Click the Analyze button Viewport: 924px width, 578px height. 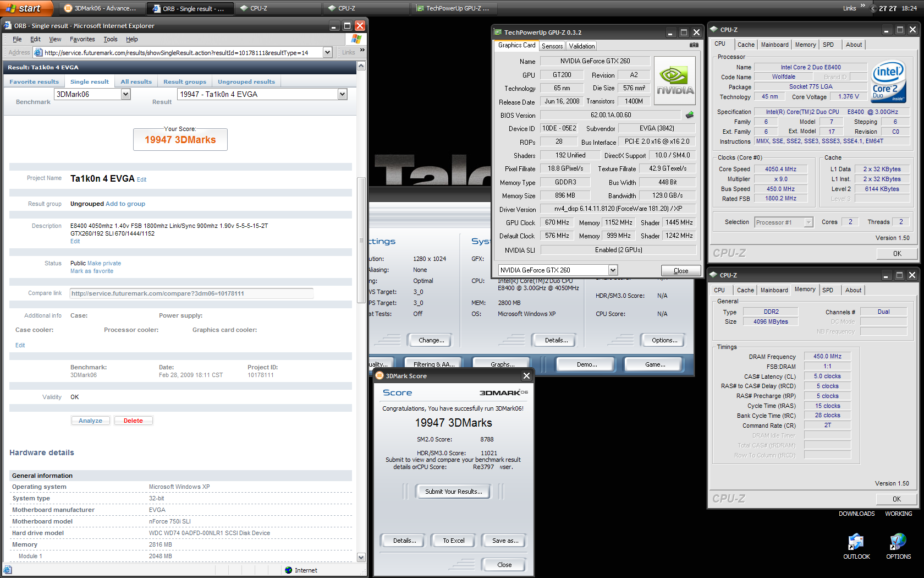(x=91, y=421)
